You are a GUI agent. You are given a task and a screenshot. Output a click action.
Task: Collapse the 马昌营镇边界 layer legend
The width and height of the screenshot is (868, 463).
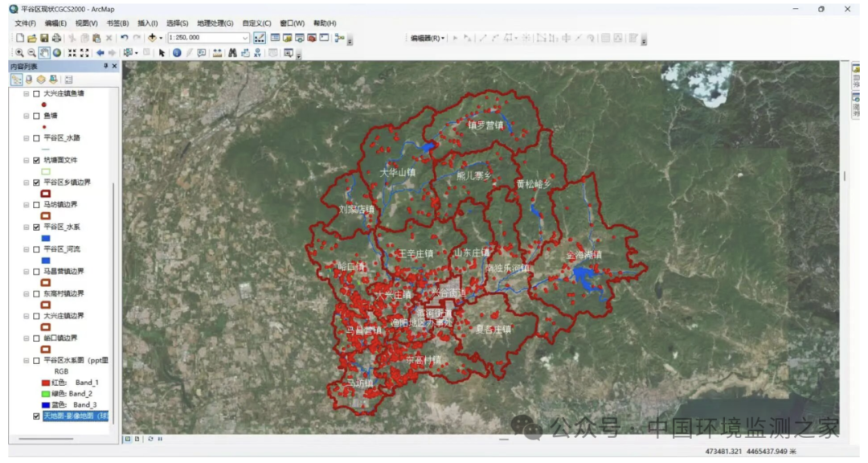[x=26, y=272]
